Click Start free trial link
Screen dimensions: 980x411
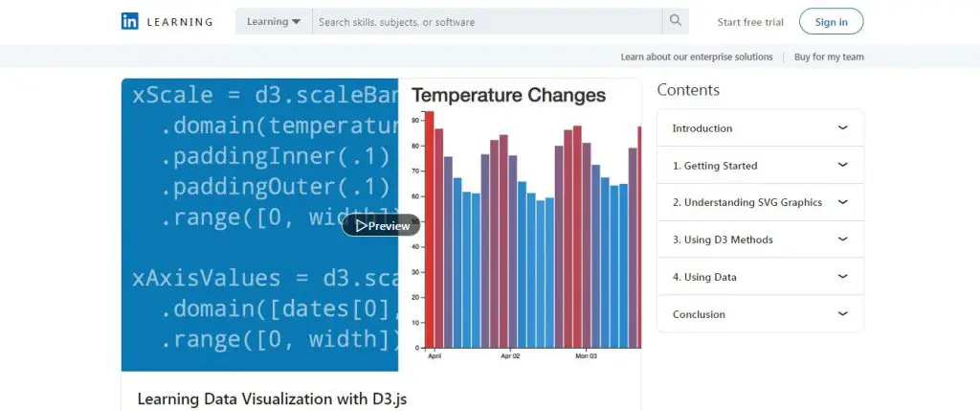[750, 22]
